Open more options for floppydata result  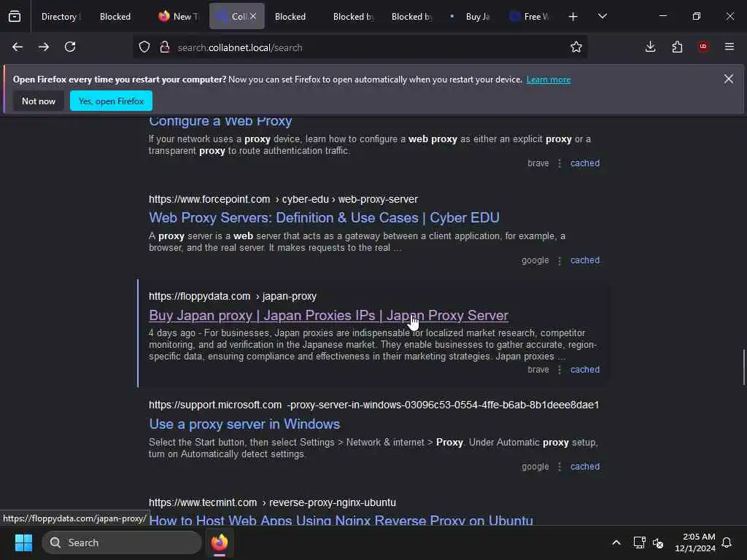click(560, 370)
